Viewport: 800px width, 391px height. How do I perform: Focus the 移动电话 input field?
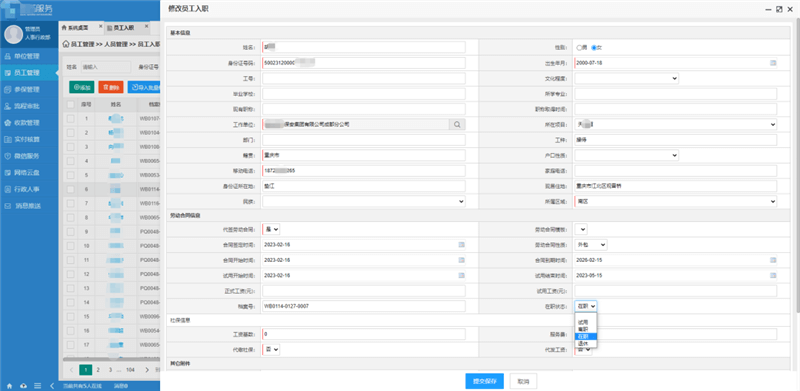364,170
